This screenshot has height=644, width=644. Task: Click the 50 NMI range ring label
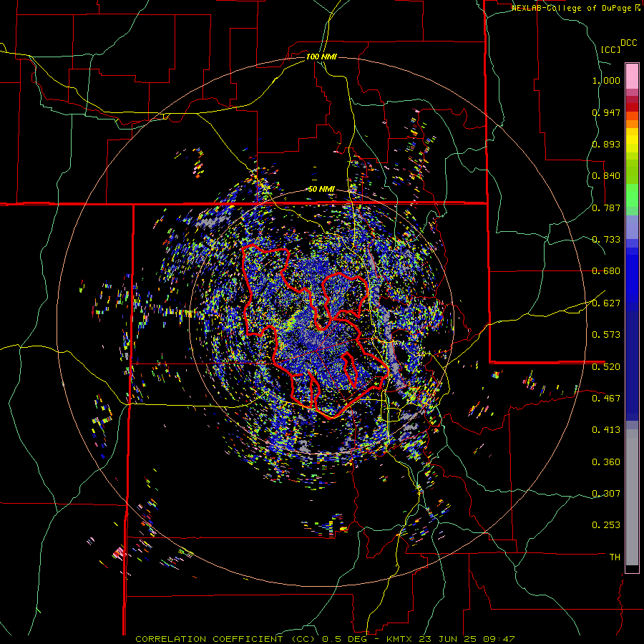pos(321,190)
